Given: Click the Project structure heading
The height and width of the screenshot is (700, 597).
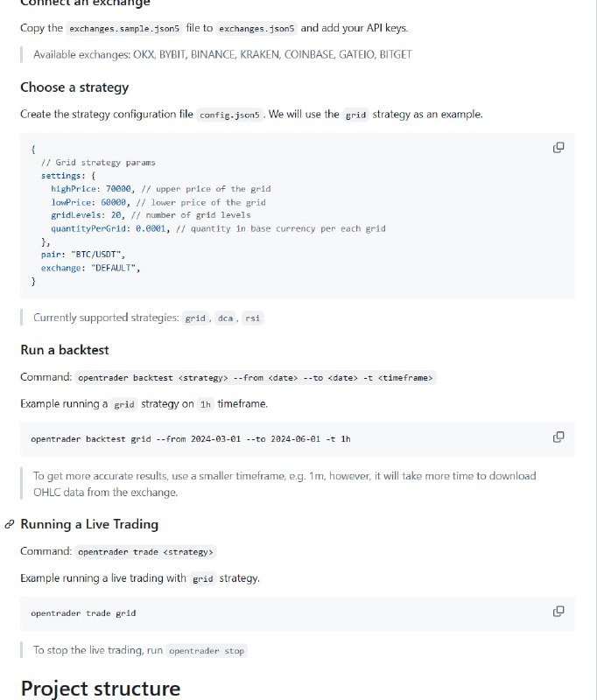Looking at the screenshot, I should click(x=100, y=688).
